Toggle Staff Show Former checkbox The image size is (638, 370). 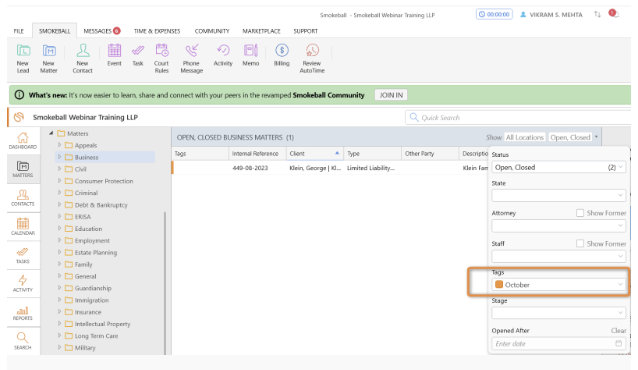point(580,243)
